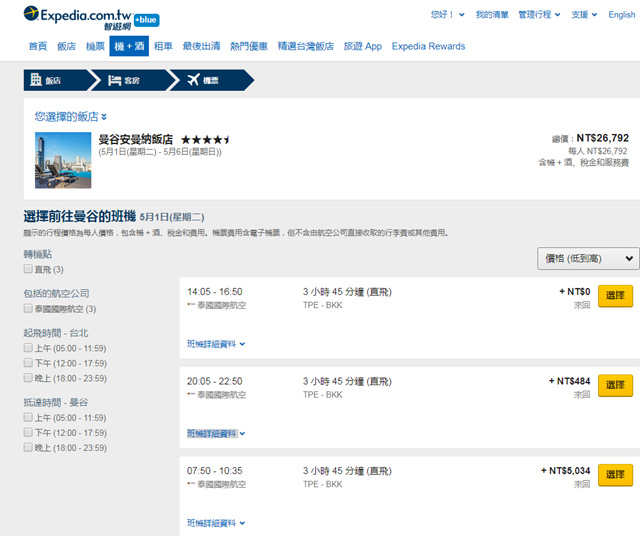Viewport: 640px width, 536px height.
Task: Toggle the 泰國國際航空 (3) airline checkbox
Action: [28, 308]
